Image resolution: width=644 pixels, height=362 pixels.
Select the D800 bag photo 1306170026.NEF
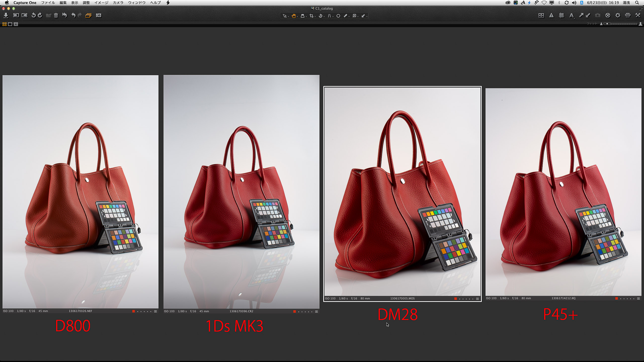80,192
